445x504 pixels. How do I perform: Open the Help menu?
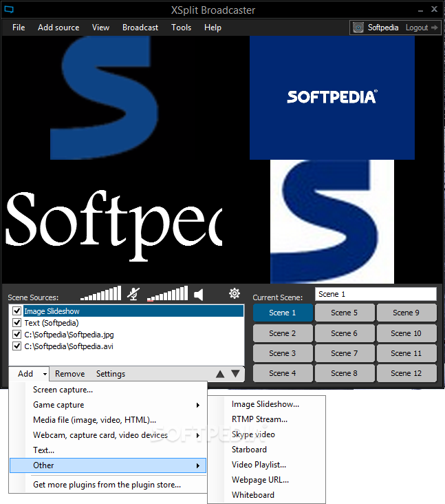pos(213,28)
